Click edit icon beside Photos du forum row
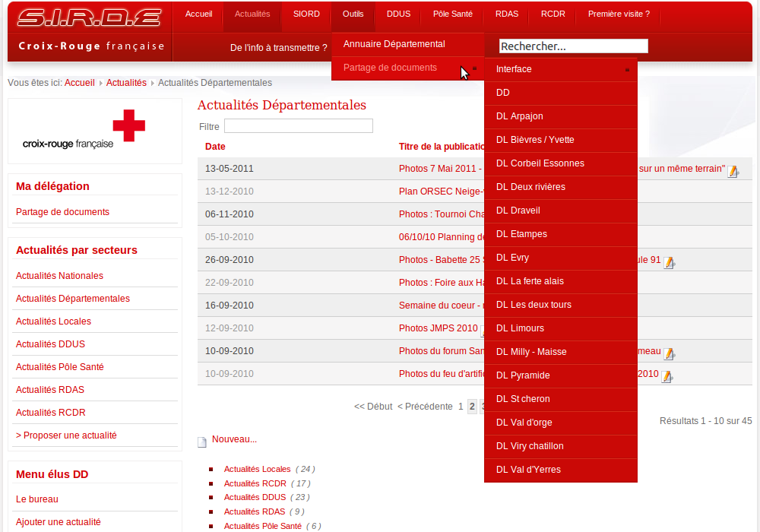Image resolution: width=760 pixels, height=532 pixels. click(x=669, y=353)
